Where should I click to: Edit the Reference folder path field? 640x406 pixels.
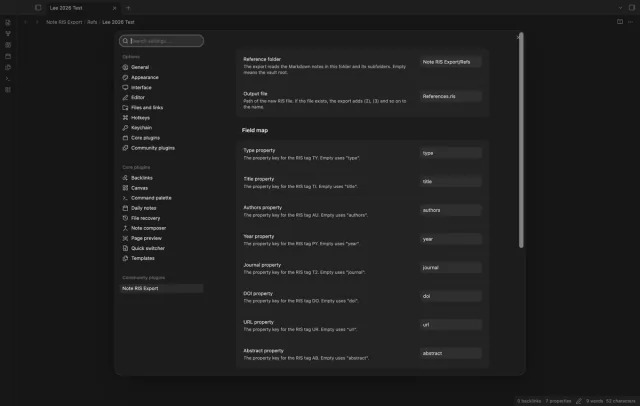click(x=451, y=62)
